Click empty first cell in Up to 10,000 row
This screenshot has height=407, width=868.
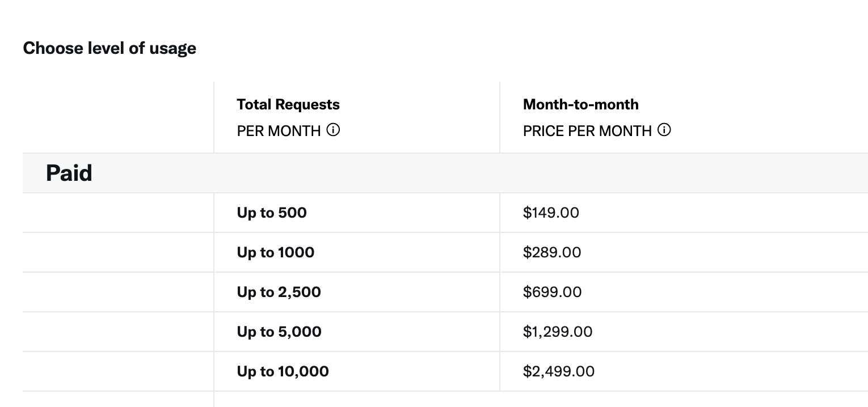(x=118, y=371)
